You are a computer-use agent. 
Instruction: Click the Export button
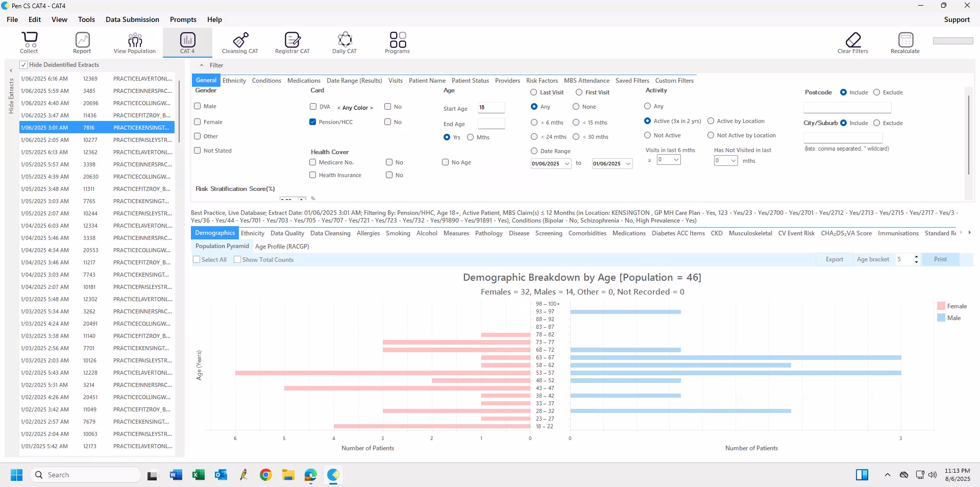pos(834,259)
